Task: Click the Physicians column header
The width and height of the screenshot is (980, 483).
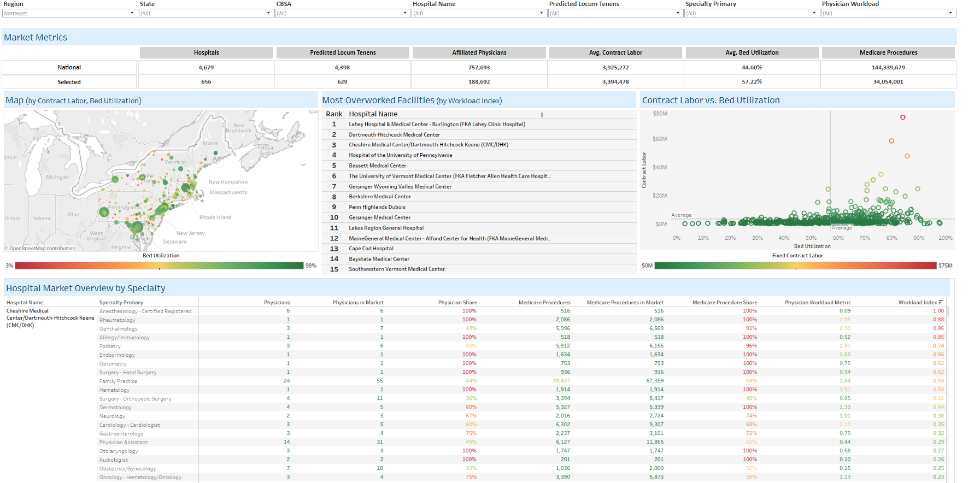Action: tap(277, 302)
